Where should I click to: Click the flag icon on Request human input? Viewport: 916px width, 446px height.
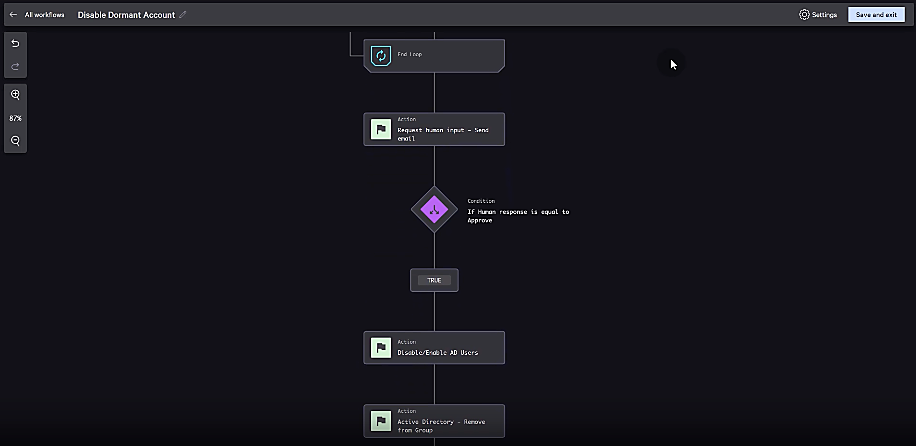[380, 129]
